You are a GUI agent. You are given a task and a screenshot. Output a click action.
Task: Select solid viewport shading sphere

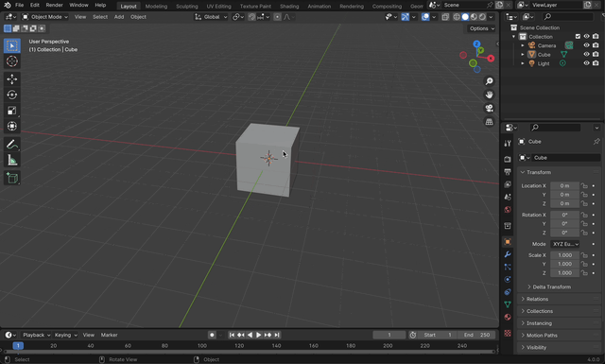click(465, 17)
